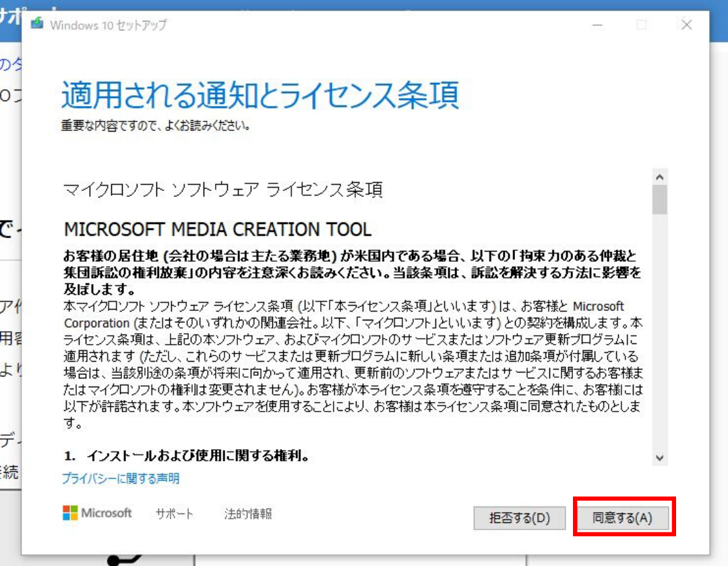728x566 pixels.
Task: Open the プライバシーに関する声明 link
Action: tap(121, 478)
